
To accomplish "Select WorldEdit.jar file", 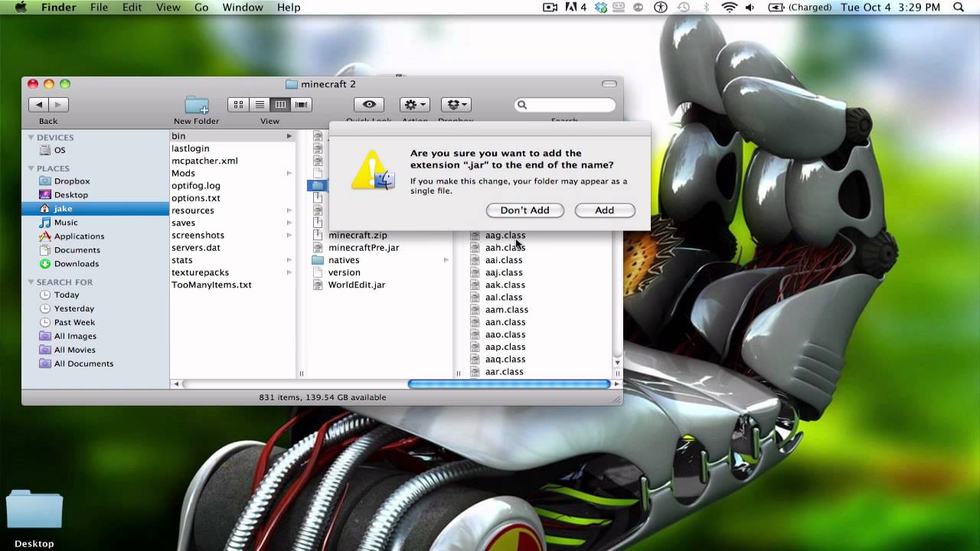I will 357,285.
